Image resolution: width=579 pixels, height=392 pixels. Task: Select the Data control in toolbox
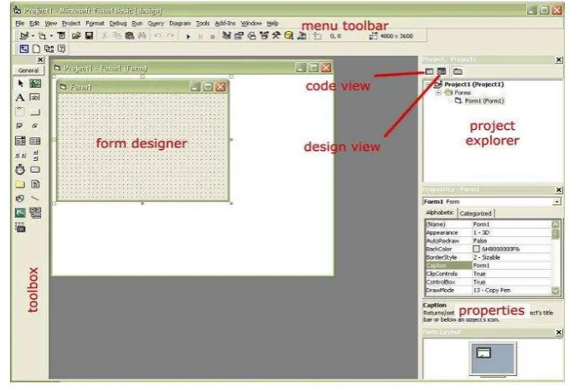tap(35, 213)
